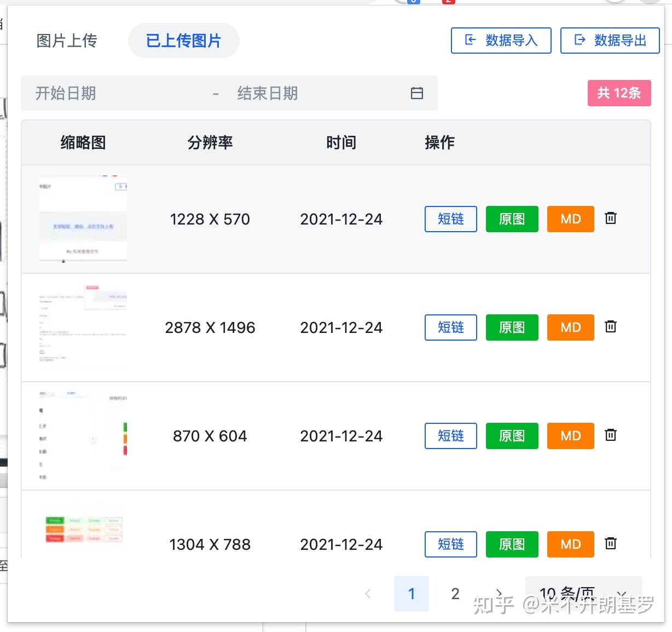The height and width of the screenshot is (632, 672).
Task: Go to pagination page 2
Action: tap(455, 594)
